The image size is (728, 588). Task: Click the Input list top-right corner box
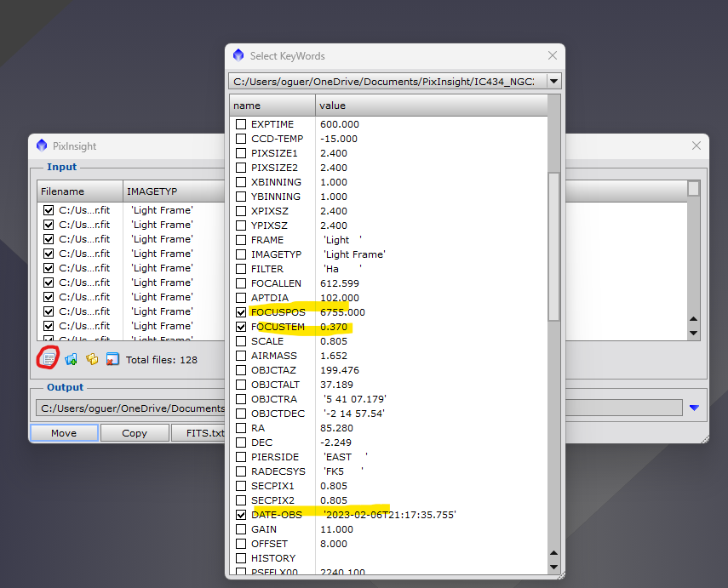click(x=694, y=189)
